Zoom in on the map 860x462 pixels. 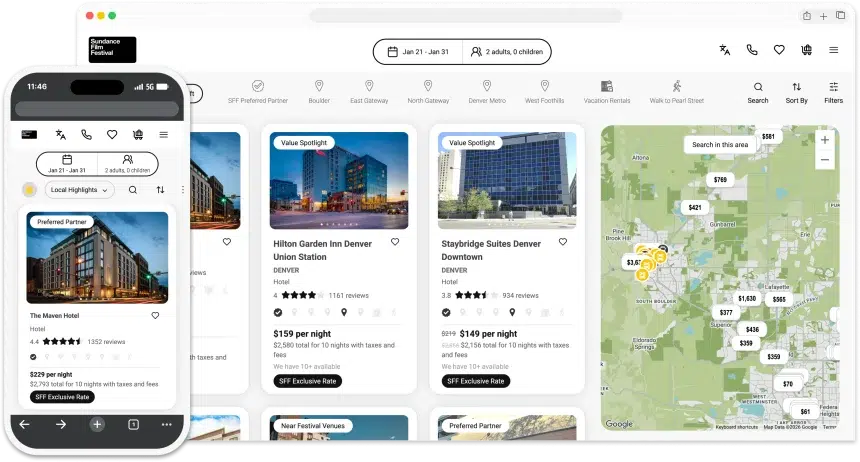[x=825, y=140]
